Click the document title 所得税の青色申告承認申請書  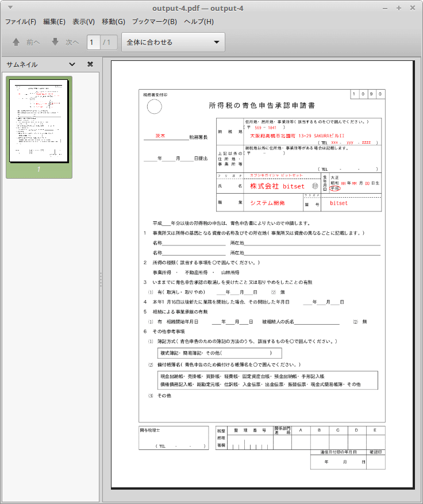click(x=262, y=105)
